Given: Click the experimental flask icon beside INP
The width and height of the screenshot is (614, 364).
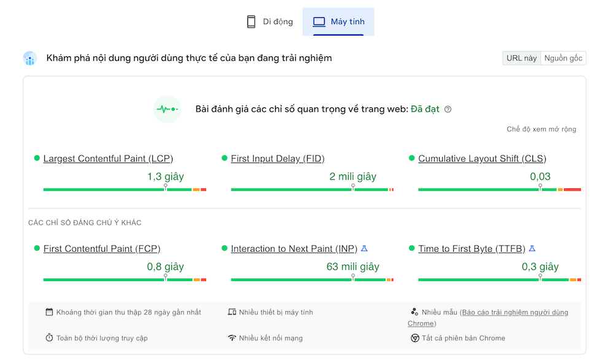Looking at the screenshot, I should 364,248.
